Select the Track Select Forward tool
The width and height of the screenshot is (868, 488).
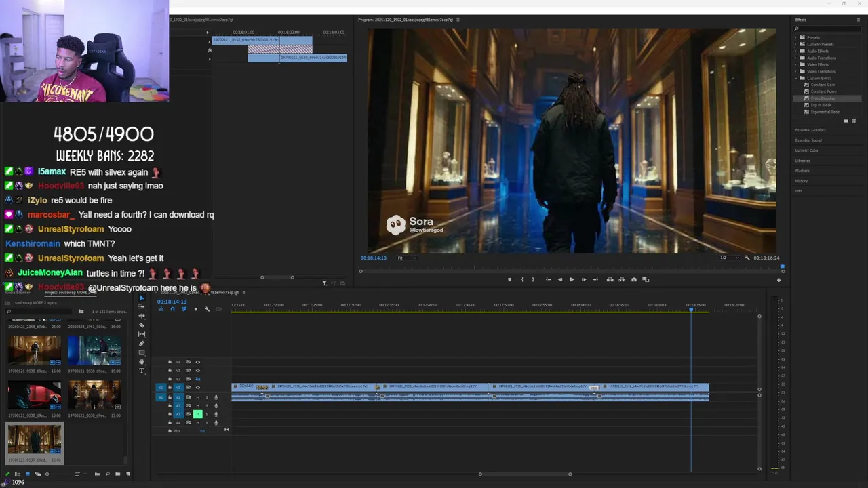pyautogui.click(x=142, y=306)
